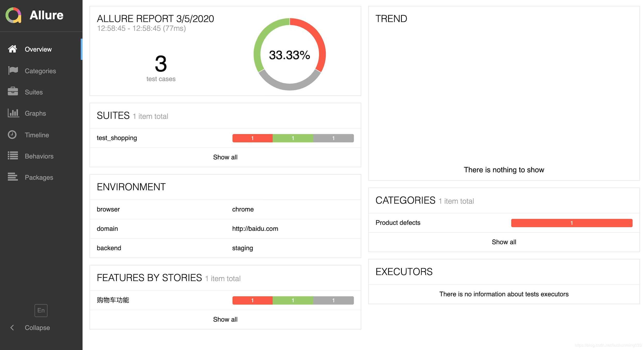Open the 购物车功能 feature row

pos(113,300)
